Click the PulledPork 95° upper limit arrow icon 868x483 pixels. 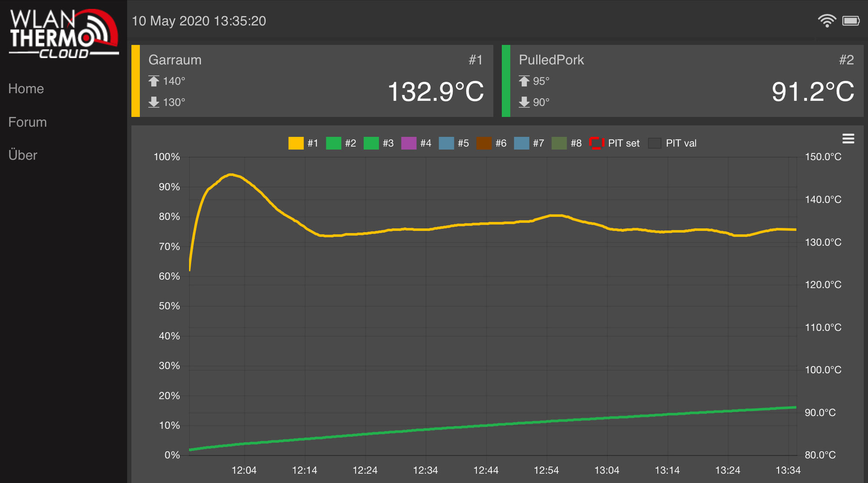point(524,81)
